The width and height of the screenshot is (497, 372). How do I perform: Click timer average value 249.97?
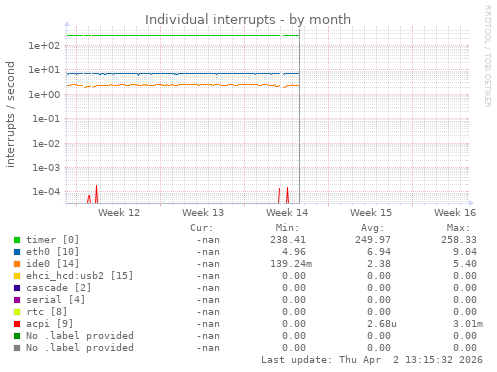coord(373,240)
